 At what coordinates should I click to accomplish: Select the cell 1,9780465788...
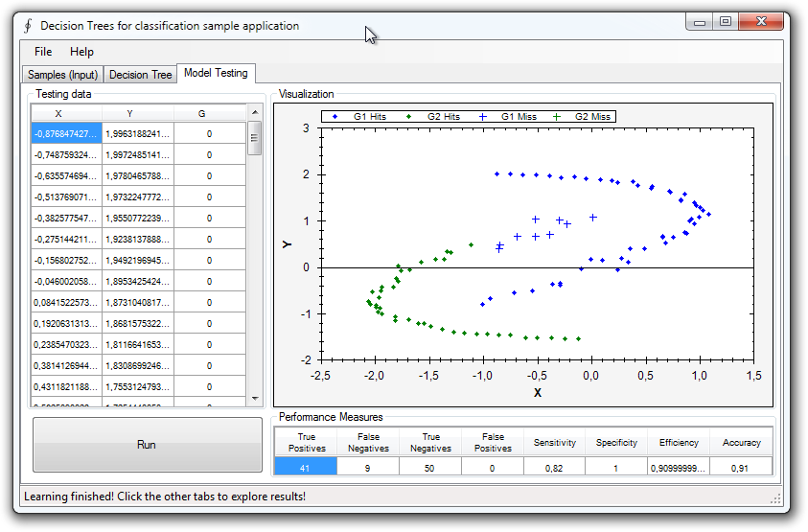click(x=138, y=175)
